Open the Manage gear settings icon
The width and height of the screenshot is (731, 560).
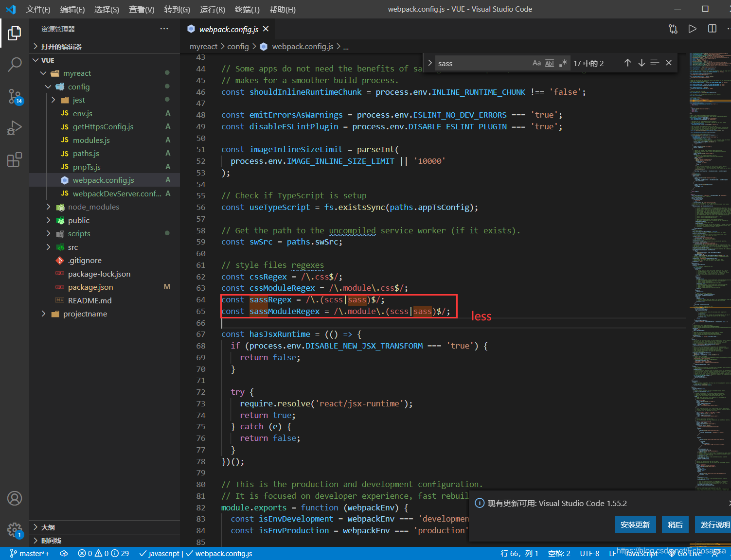(x=15, y=529)
